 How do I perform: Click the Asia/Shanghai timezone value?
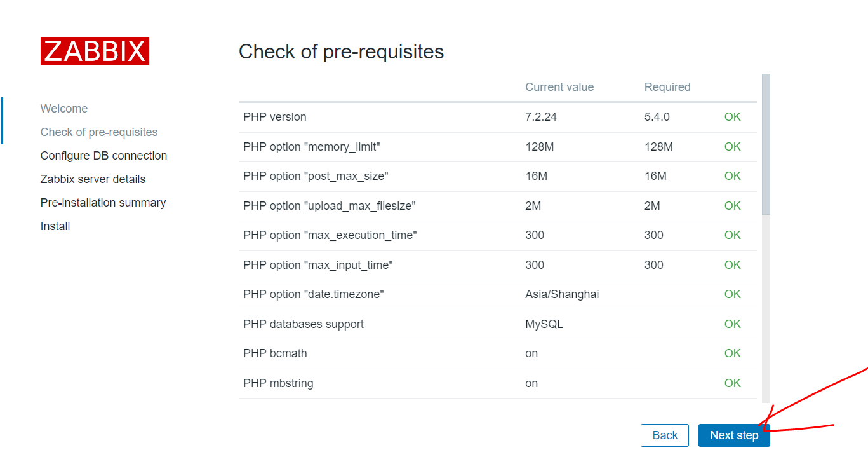tap(562, 294)
